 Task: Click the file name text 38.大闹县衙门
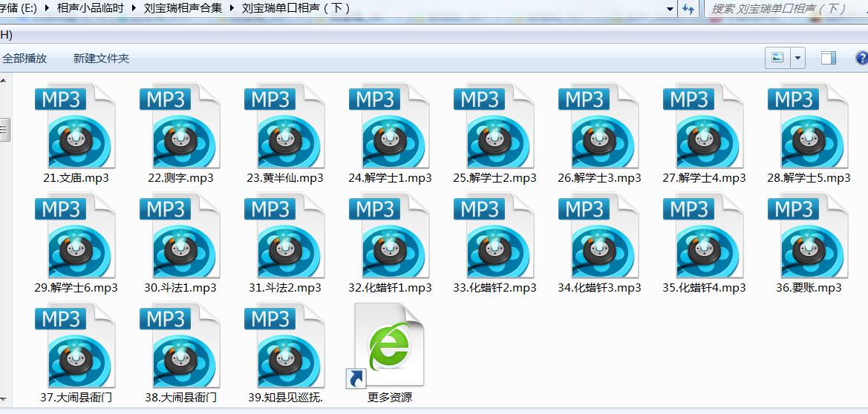coord(180,398)
